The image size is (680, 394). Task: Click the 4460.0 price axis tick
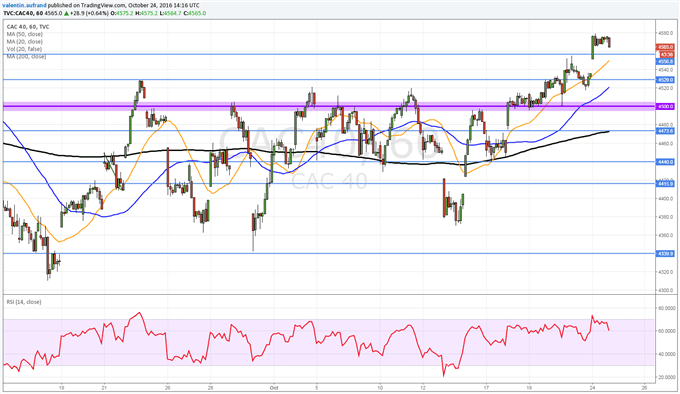pos(666,143)
